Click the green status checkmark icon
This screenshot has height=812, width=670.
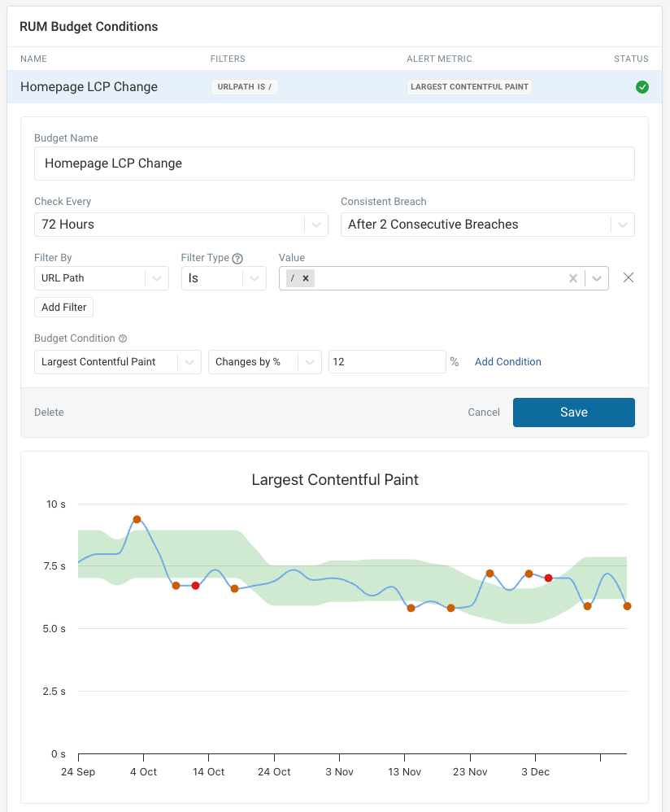click(x=642, y=87)
